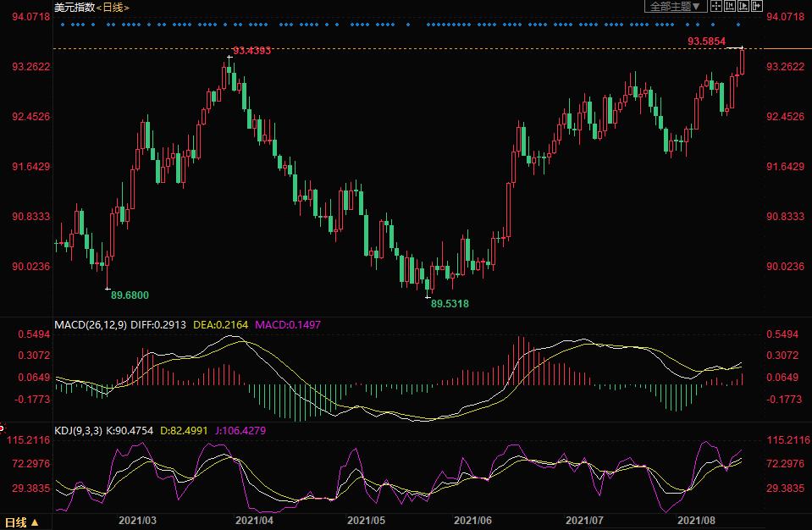Click the 89.6800 low price label

[130, 295]
